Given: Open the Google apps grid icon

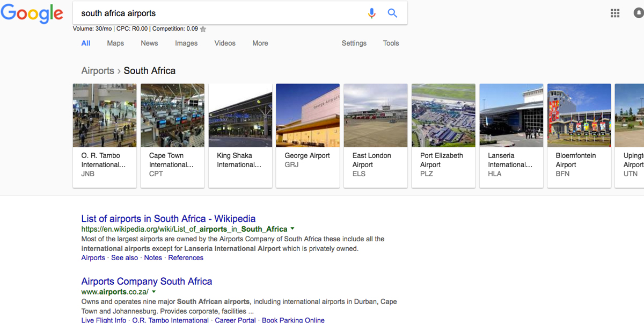Looking at the screenshot, I should [615, 13].
